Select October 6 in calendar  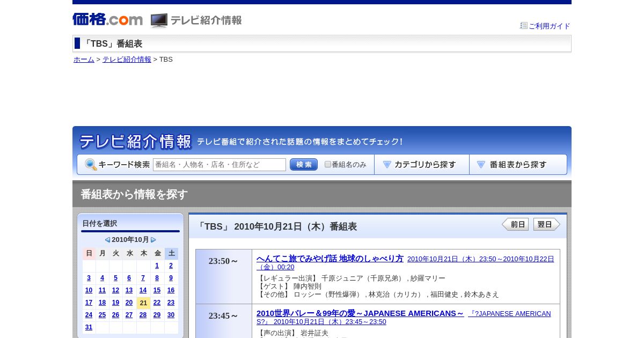(129, 278)
